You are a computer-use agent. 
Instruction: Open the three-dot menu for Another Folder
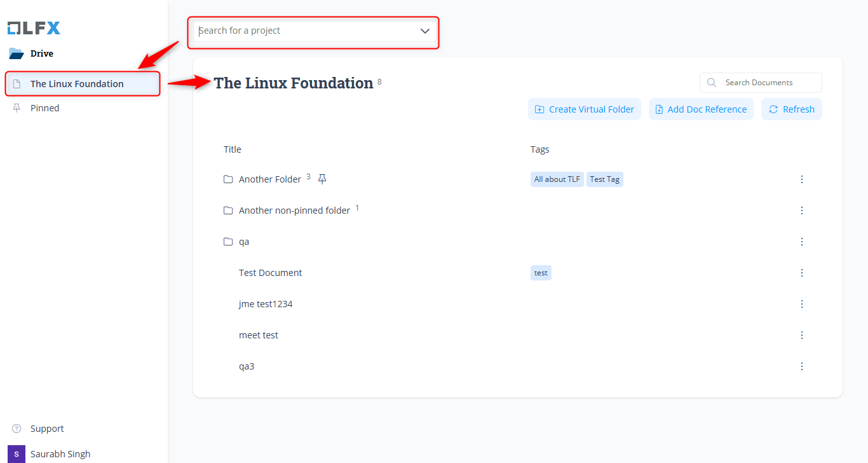click(x=801, y=179)
